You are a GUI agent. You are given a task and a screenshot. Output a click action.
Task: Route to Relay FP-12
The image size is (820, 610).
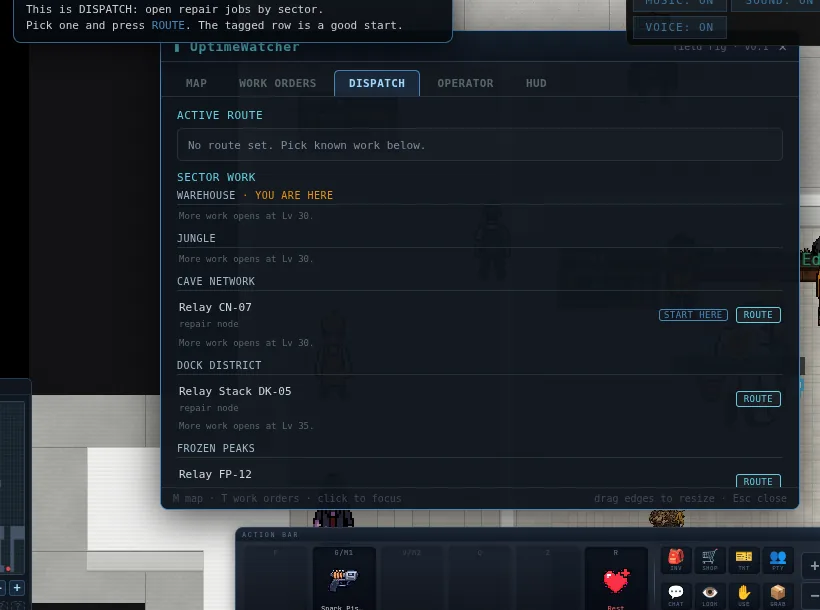758,481
